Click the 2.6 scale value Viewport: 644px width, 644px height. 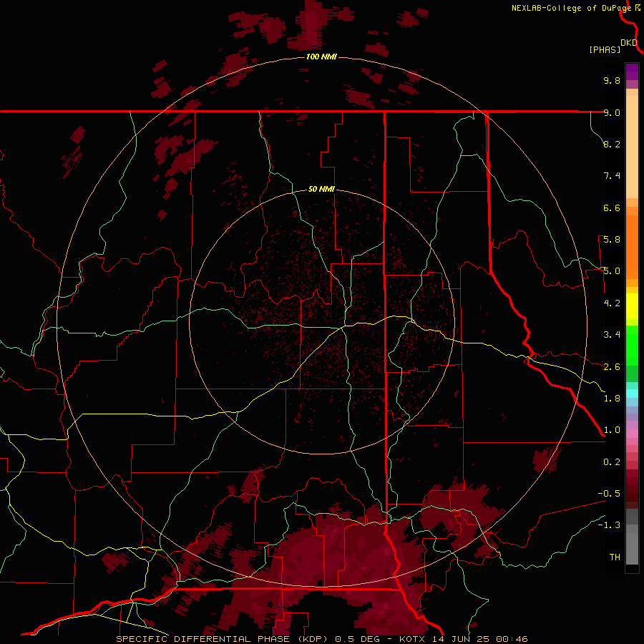click(x=612, y=367)
